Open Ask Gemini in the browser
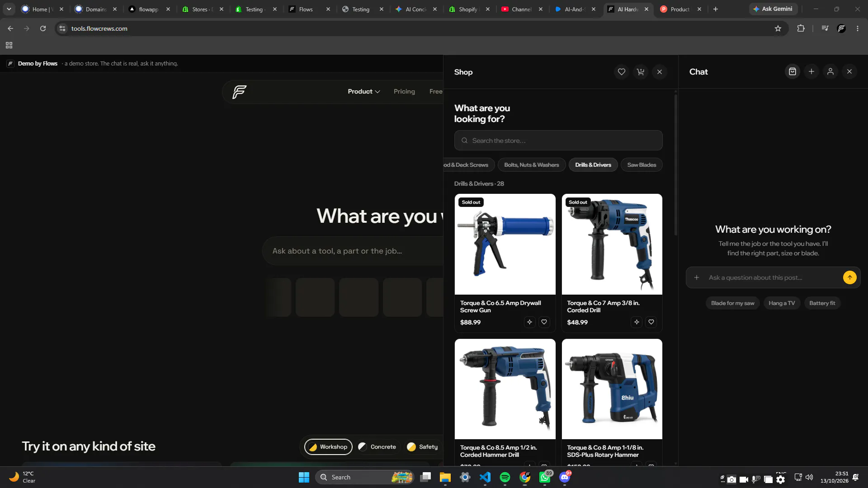 coord(773,9)
